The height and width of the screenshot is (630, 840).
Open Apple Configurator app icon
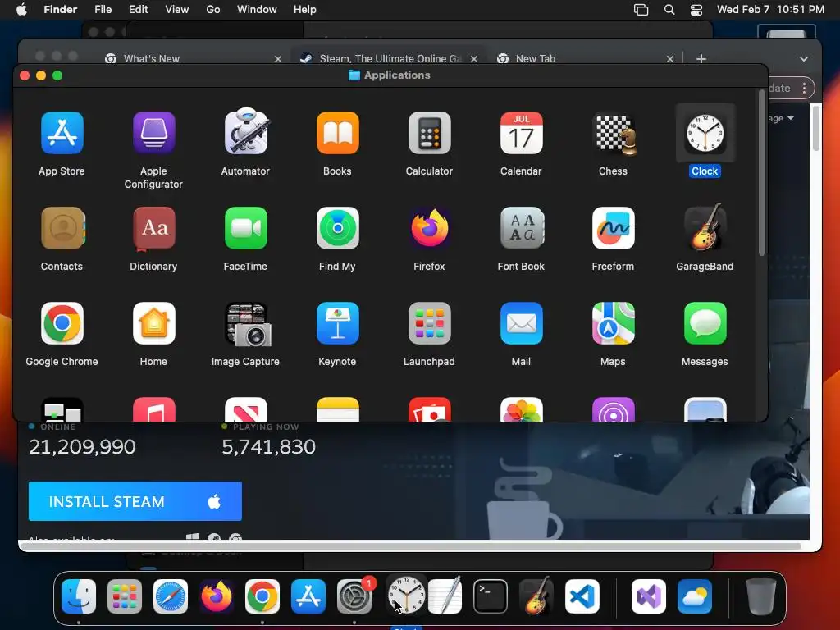coord(153,133)
